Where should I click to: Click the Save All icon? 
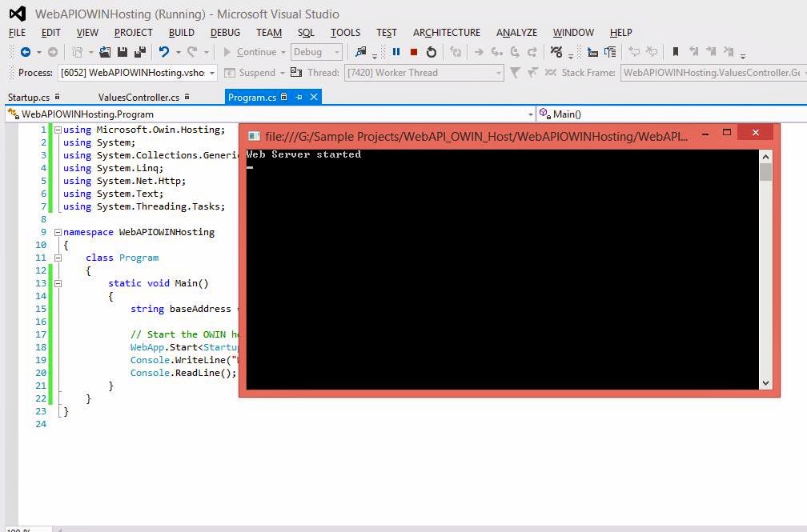click(140, 52)
